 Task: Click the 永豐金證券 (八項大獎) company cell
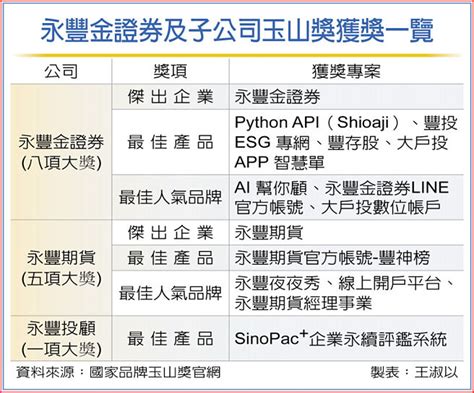click(61, 152)
